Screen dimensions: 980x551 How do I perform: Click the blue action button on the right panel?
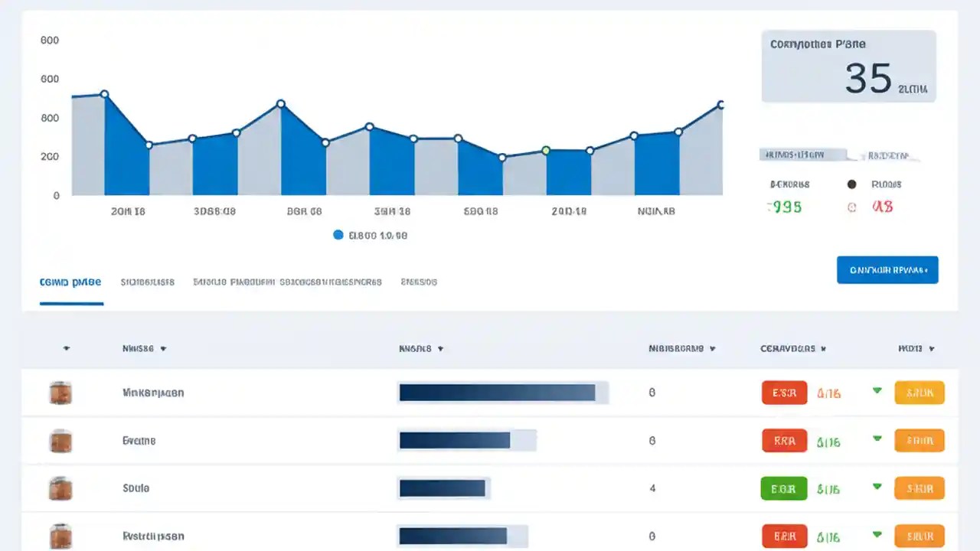(x=887, y=269)
